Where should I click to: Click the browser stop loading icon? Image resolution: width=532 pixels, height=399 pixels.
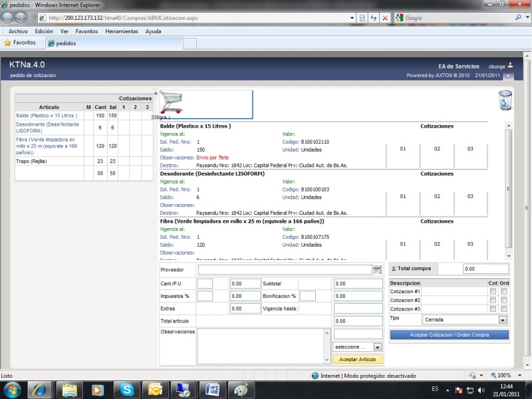point(385,18)
